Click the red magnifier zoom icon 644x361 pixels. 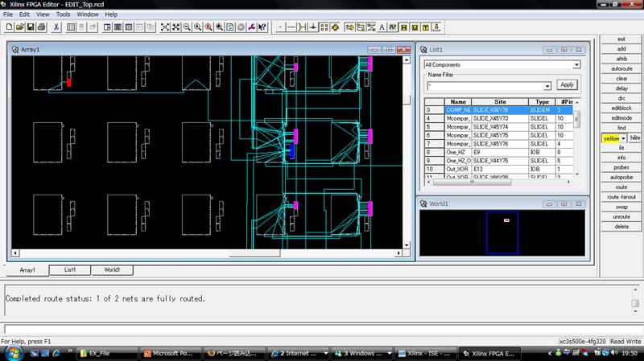(x=208, y=27)
